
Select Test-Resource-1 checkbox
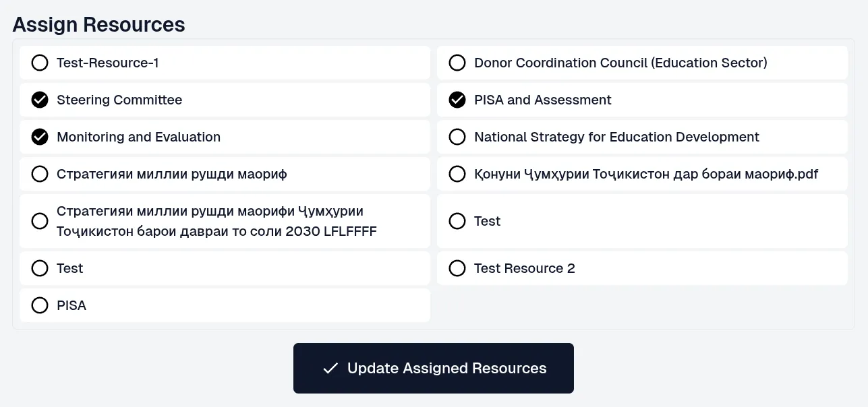(x=40, y=63)
